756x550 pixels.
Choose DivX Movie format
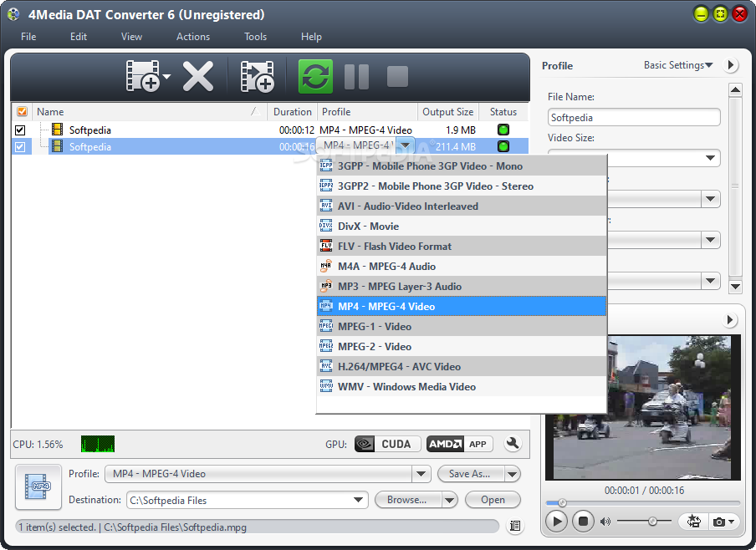click(462, 226)
